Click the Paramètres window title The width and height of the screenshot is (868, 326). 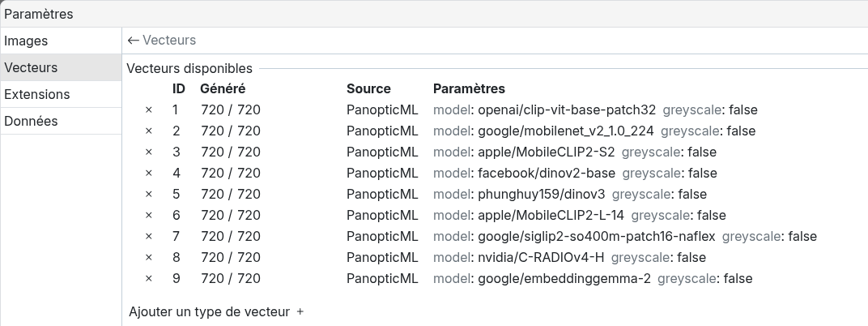tap(39, 15)
